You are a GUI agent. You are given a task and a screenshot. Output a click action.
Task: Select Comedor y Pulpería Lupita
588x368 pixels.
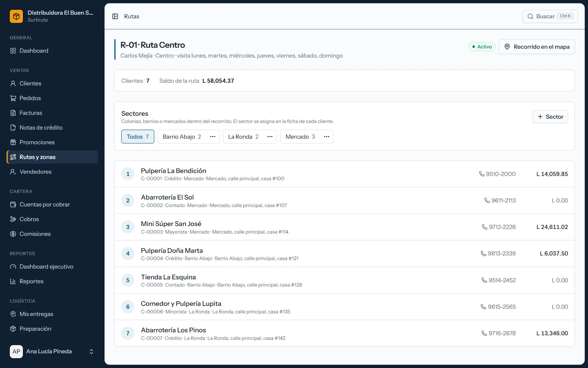coord(345,307)
